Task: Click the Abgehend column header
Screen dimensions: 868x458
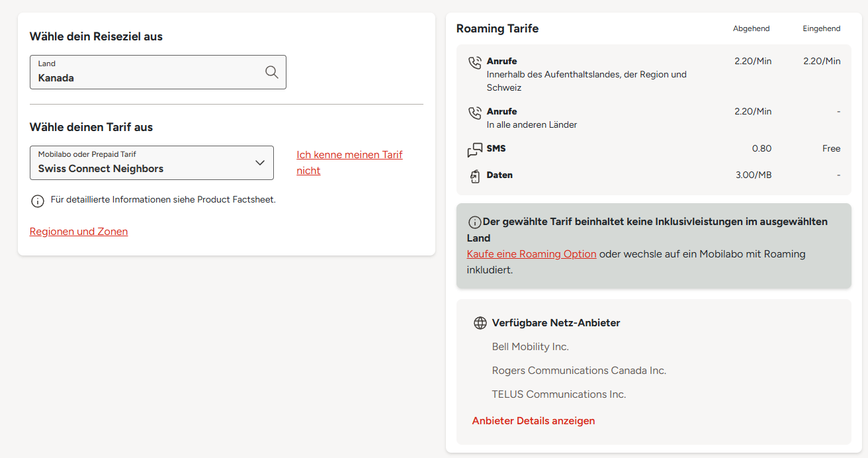Action: tap(751, 28)
